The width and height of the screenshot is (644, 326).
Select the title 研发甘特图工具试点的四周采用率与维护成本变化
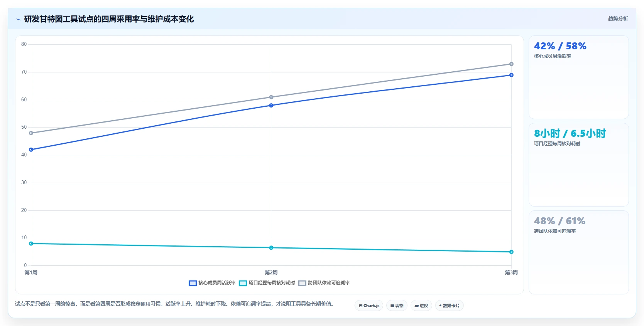pyautogui.click(x=109, y=19)
